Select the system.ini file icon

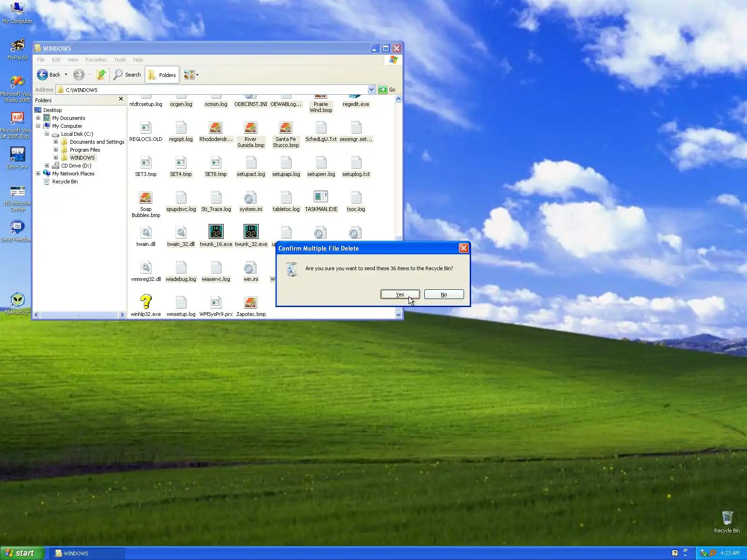(x=251, y=197)
